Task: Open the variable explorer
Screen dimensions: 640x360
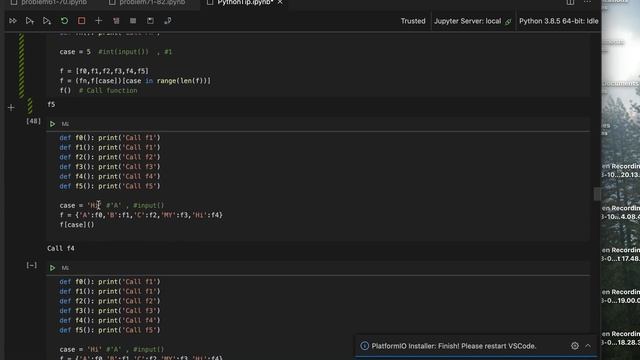Action: 133,21
